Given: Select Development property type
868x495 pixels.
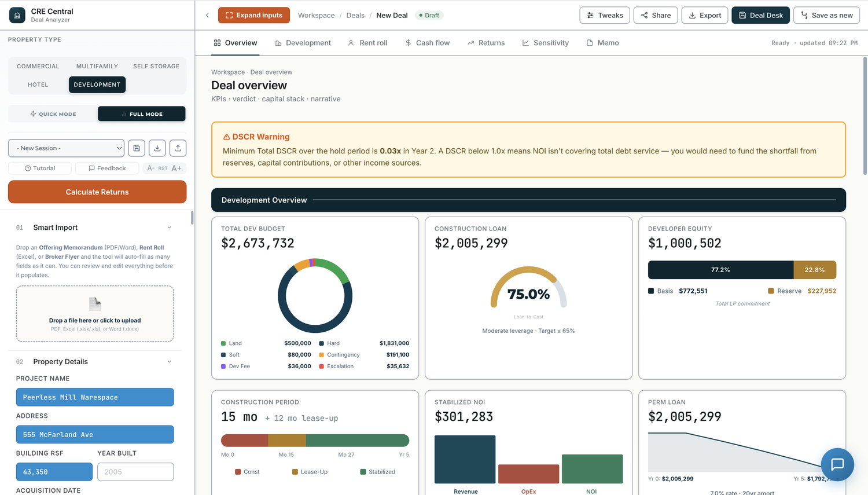Looking at the screenshot, I should pos(97,85).
